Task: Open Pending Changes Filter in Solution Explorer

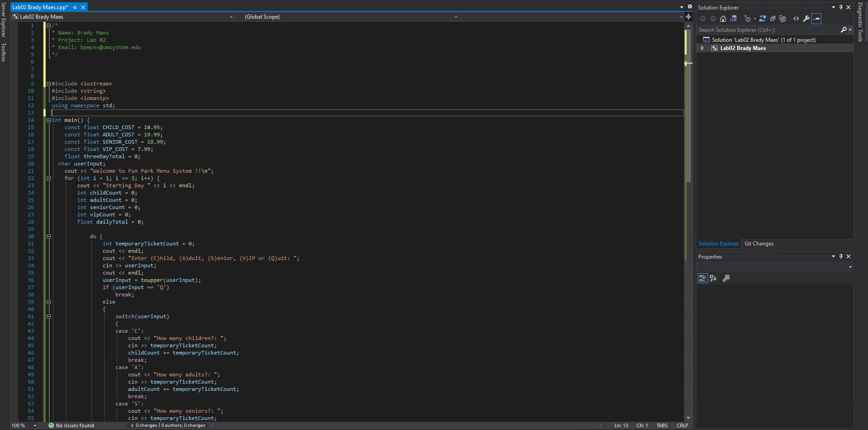Action: 748,19
